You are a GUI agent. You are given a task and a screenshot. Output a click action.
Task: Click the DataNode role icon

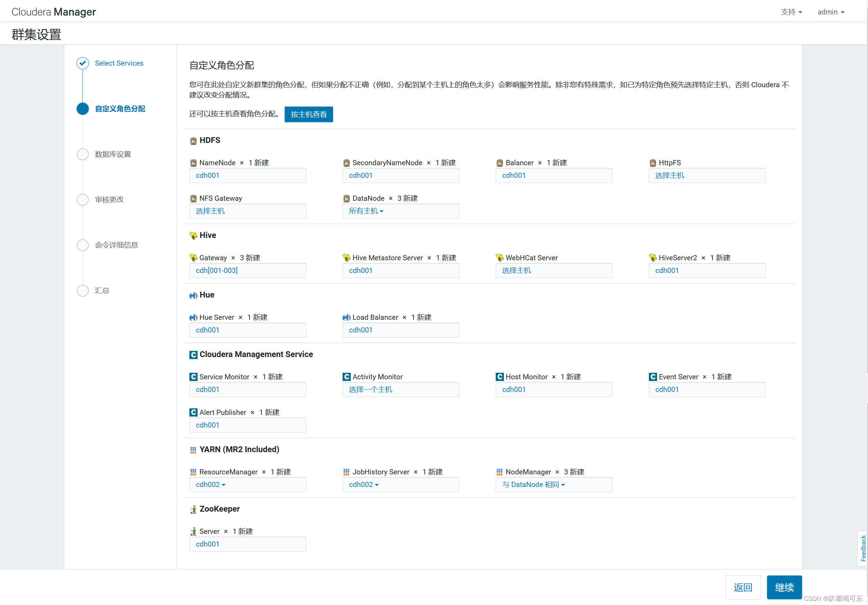[346, 198]
